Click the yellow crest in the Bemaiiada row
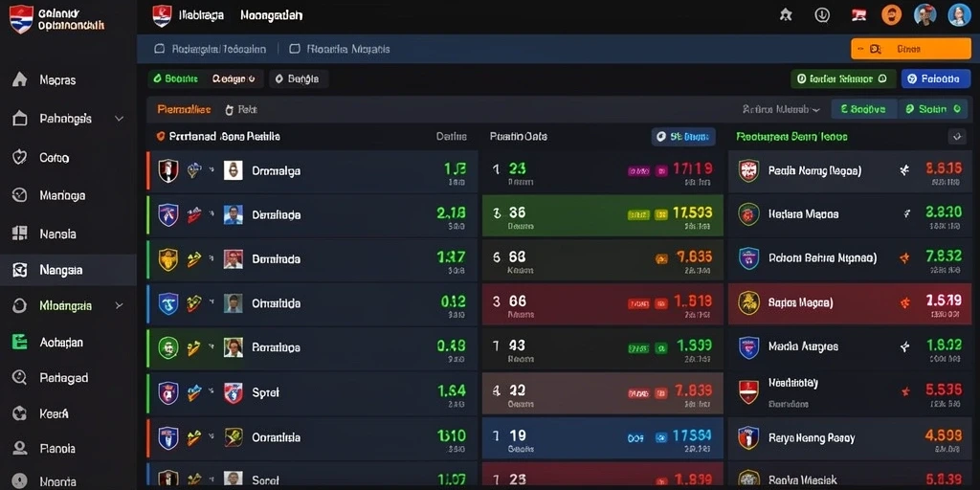 pyautogui.click(x=168, y=258)
